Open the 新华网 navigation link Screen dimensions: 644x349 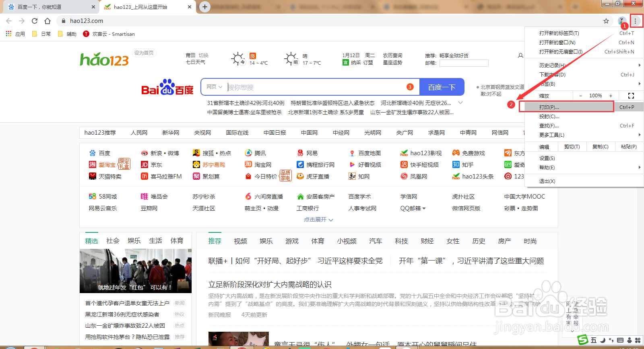[171, 133]
